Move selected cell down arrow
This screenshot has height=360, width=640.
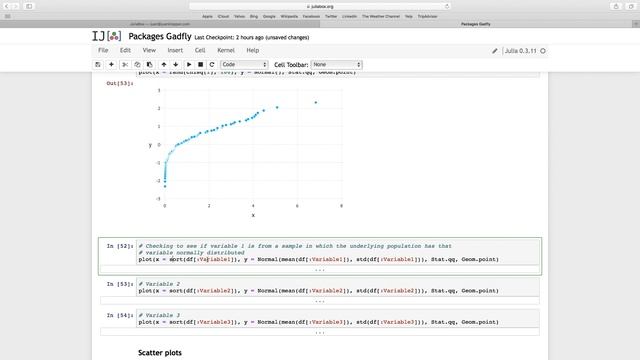(176, 64)
